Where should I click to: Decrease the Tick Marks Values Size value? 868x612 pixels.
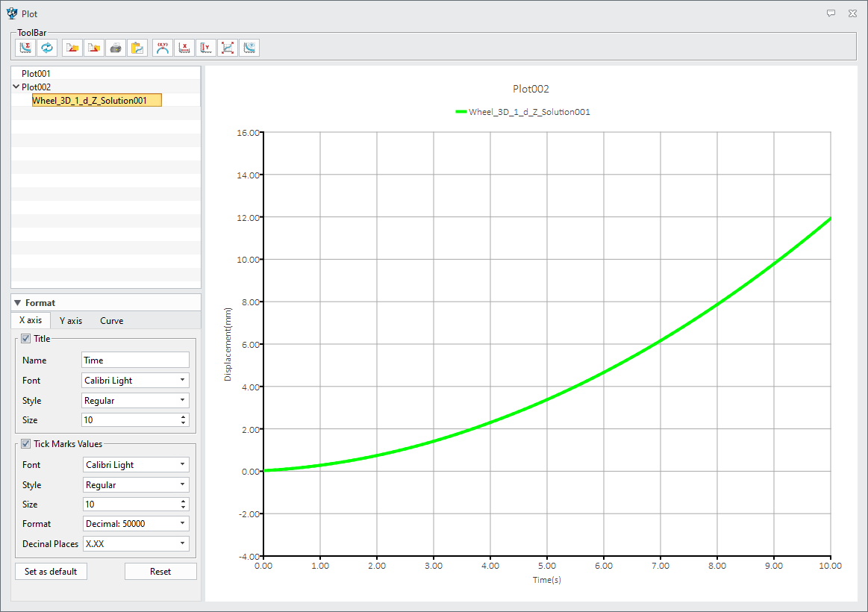(x=184, y=508)
